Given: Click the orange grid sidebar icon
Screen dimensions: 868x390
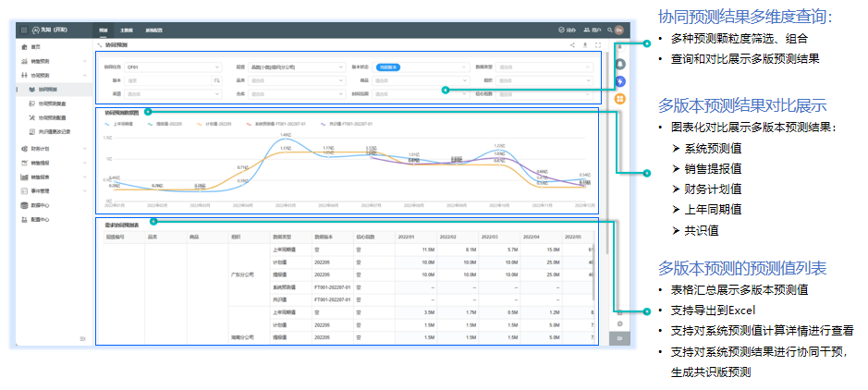Looking at the screenshot, I should tap(620, 97).
